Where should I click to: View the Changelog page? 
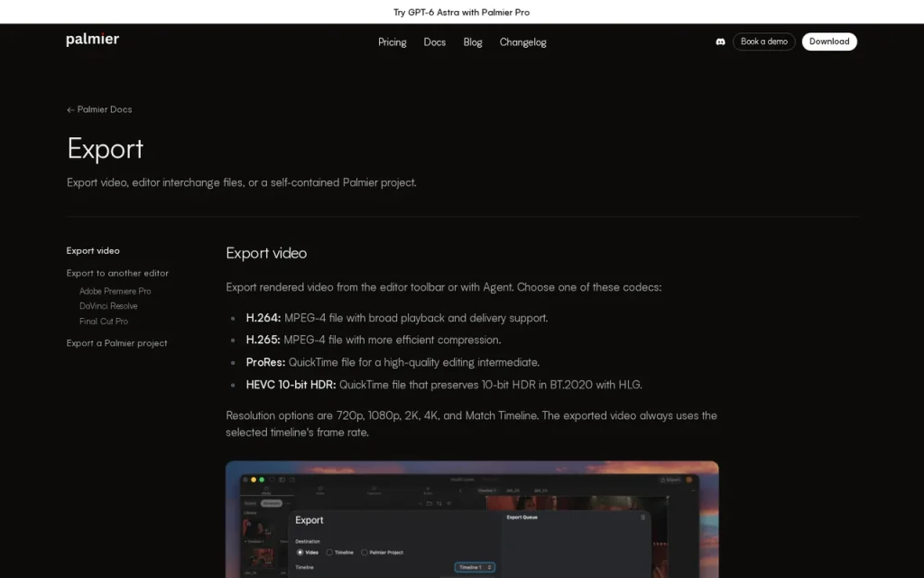pos(522,42)
